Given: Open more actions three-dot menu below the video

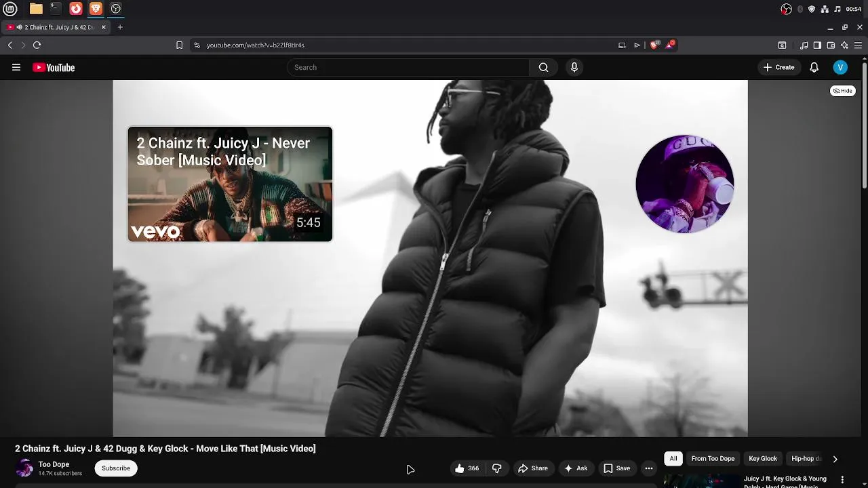Looking at the screenshot, I should pyautogui.click(x=649, y=468).
